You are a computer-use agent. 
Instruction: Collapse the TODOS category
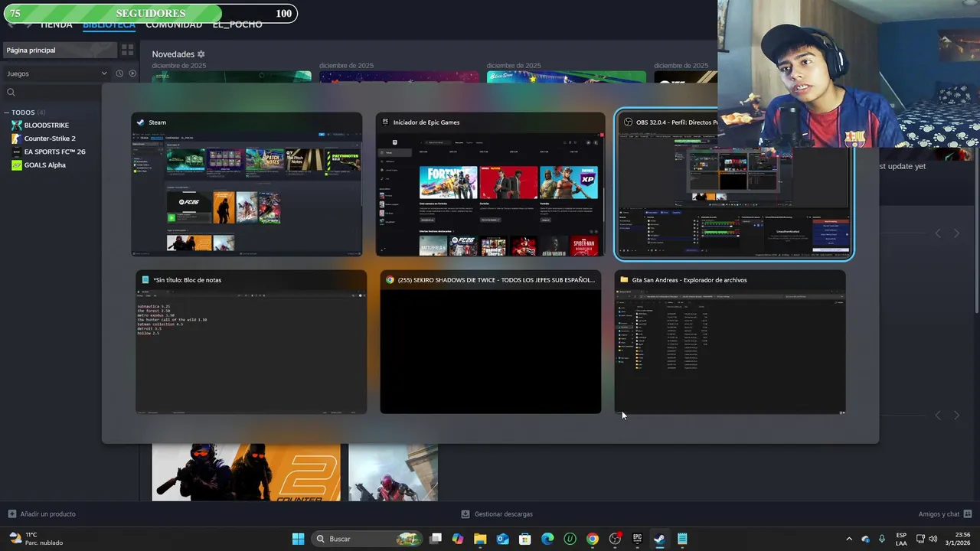pyautogui.click(x=8, y=112)
